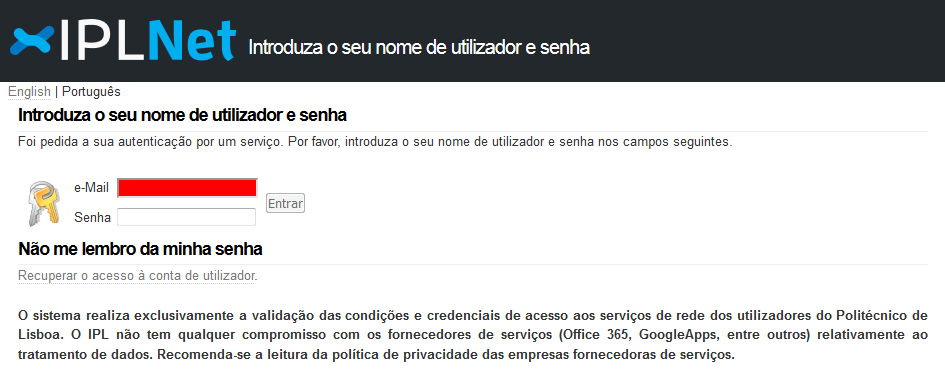
Task: Open Recuperar o acesso à conta link
Action: click(137, 276)
